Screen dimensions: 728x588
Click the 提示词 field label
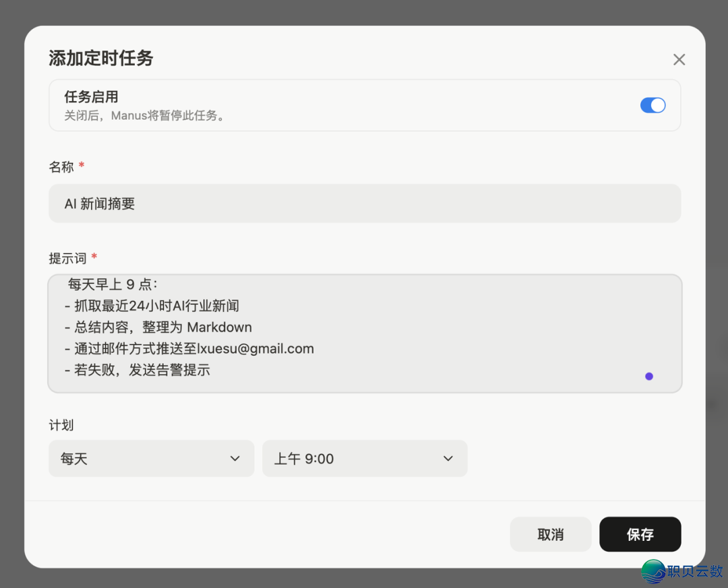point(67,259)
